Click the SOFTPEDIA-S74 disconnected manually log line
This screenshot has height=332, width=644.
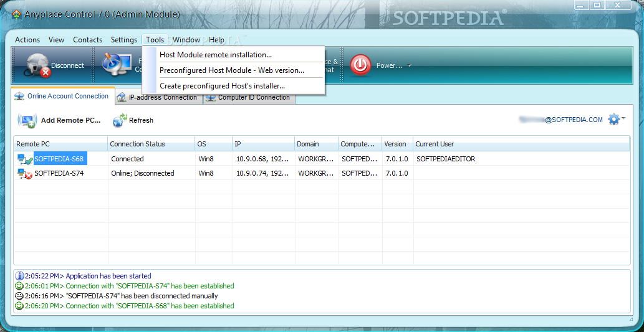pos(121,295)
